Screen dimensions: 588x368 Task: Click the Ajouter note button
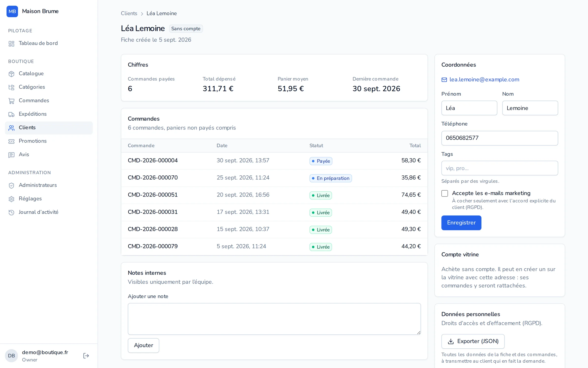[x=143, y=345]
